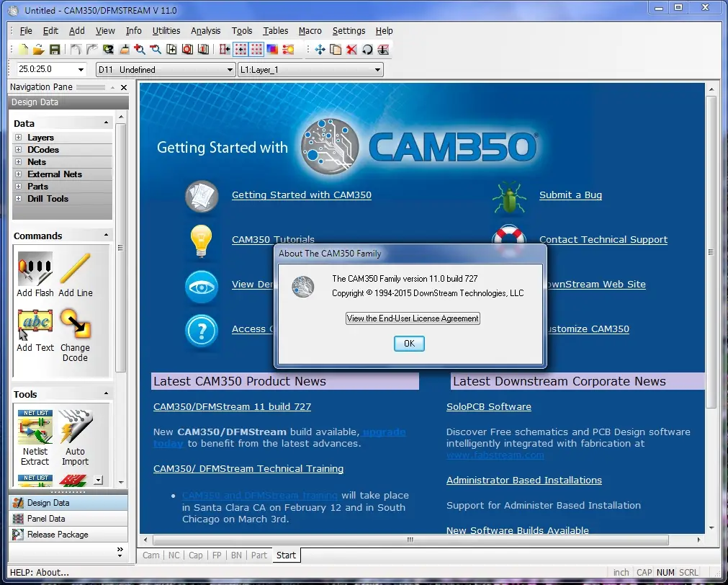Image resolution: width=728 pixels, height=585 pixels.
Task: Collapse the Data section arrow
Action: (107, 122)
